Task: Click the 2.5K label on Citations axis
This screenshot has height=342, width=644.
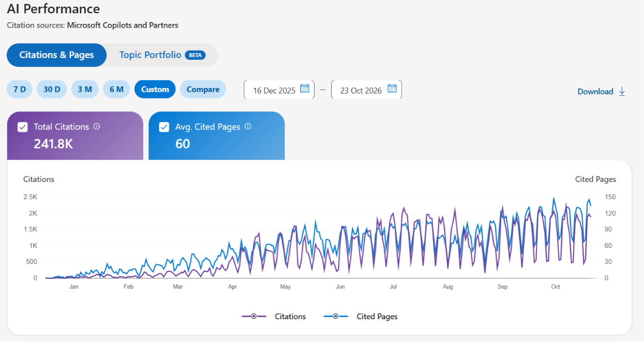Action: click(30, 197)
